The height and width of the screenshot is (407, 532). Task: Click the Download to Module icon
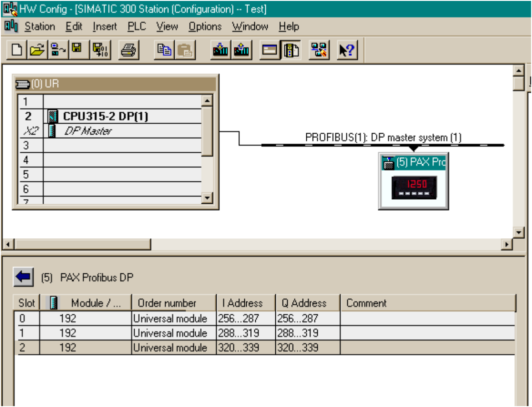tap(221, 50)
